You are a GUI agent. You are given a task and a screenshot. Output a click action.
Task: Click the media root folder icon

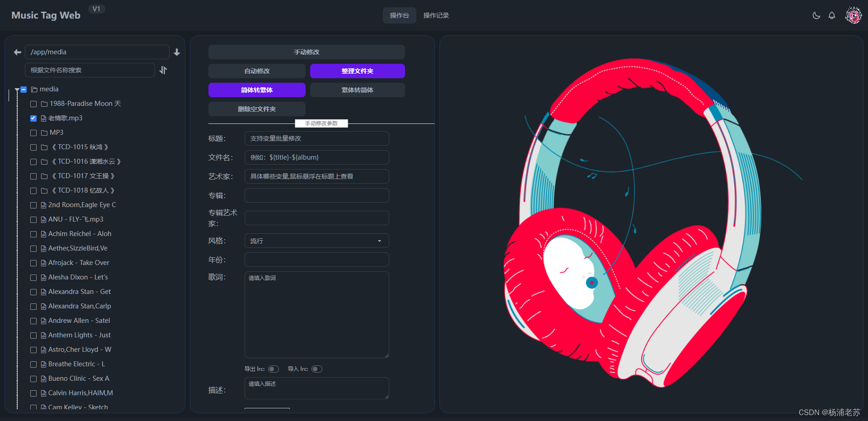point(34,90)
